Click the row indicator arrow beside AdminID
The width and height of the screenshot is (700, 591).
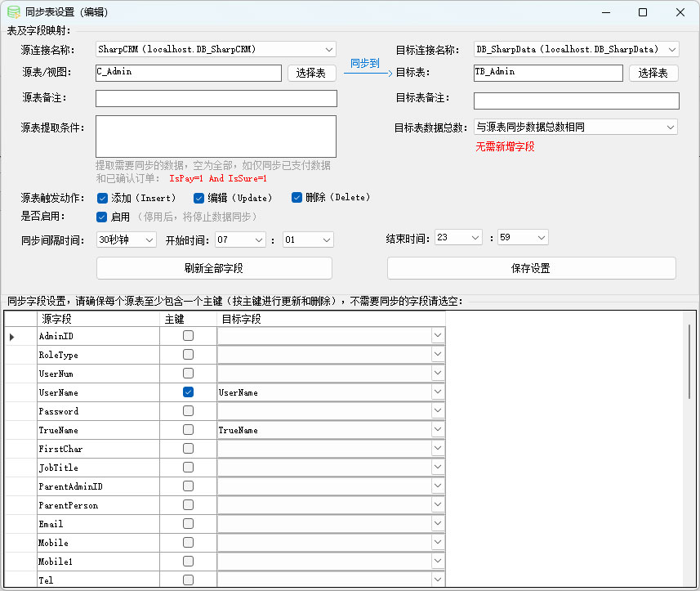point(11,337)
